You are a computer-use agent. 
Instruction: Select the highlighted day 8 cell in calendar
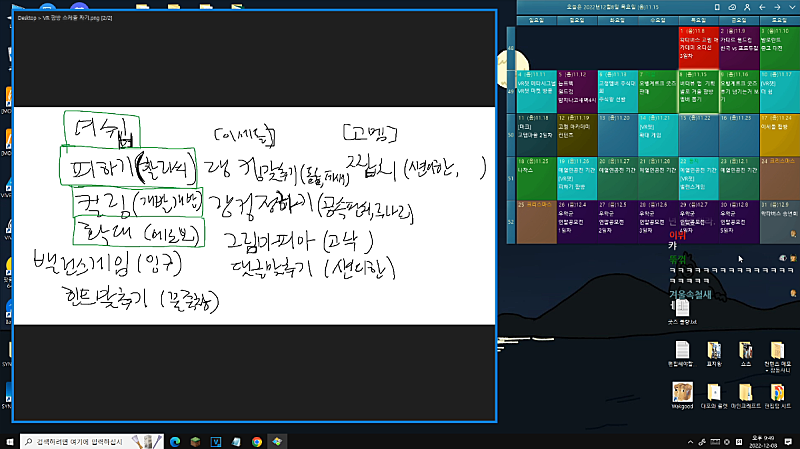tap(698, 91)
